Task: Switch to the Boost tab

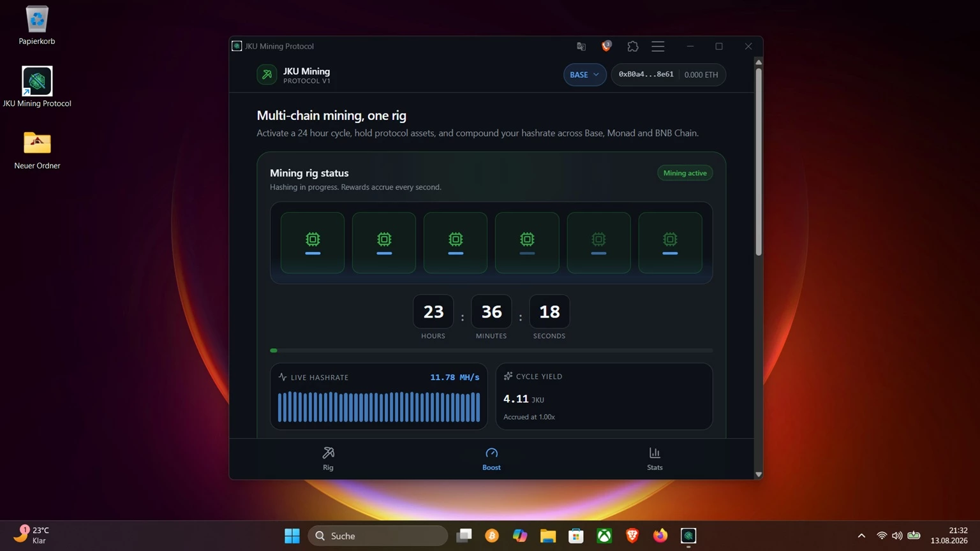Action: tap(491, 459)
